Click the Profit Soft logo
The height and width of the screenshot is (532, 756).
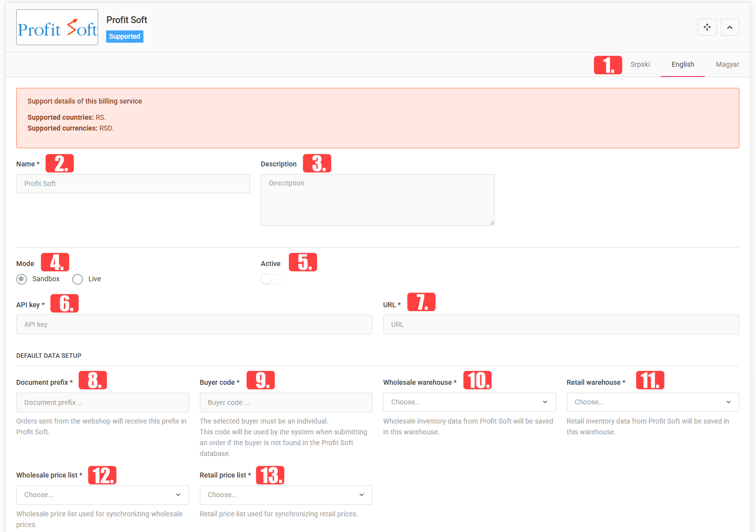click(57, 27)
